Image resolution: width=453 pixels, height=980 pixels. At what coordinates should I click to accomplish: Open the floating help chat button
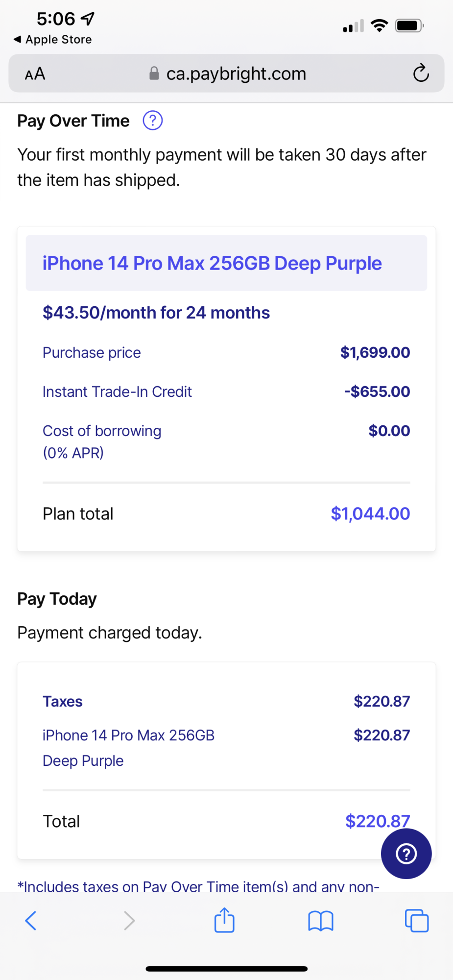pos(406,854)
